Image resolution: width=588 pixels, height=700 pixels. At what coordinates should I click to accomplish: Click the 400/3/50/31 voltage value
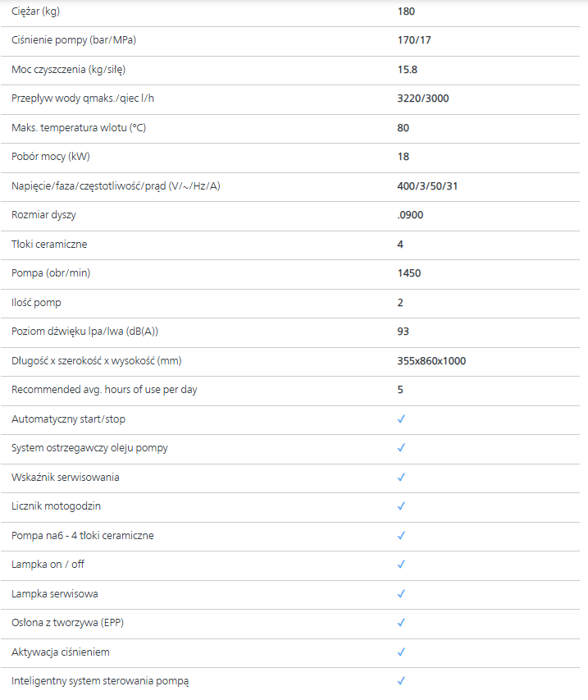tap(427, 186)
